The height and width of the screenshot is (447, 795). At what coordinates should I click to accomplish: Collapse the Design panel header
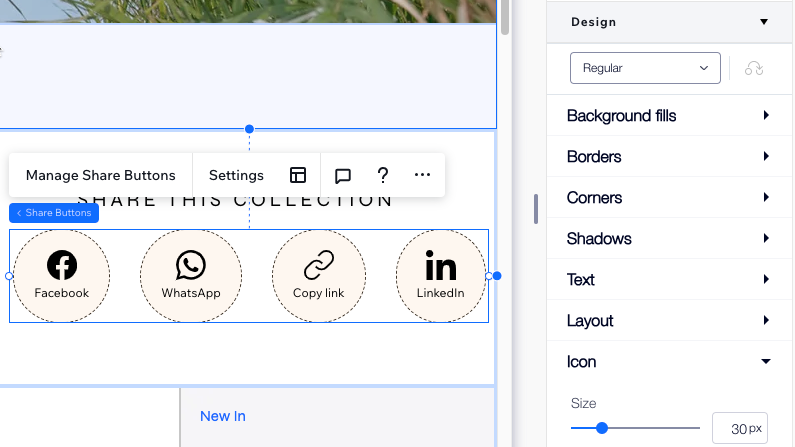[x=669, y=22]
